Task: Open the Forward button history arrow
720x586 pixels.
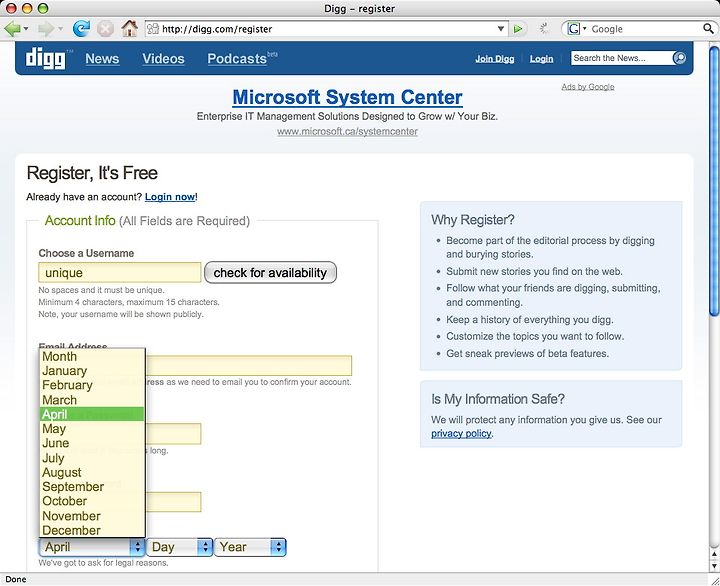Action: [60, 29]
